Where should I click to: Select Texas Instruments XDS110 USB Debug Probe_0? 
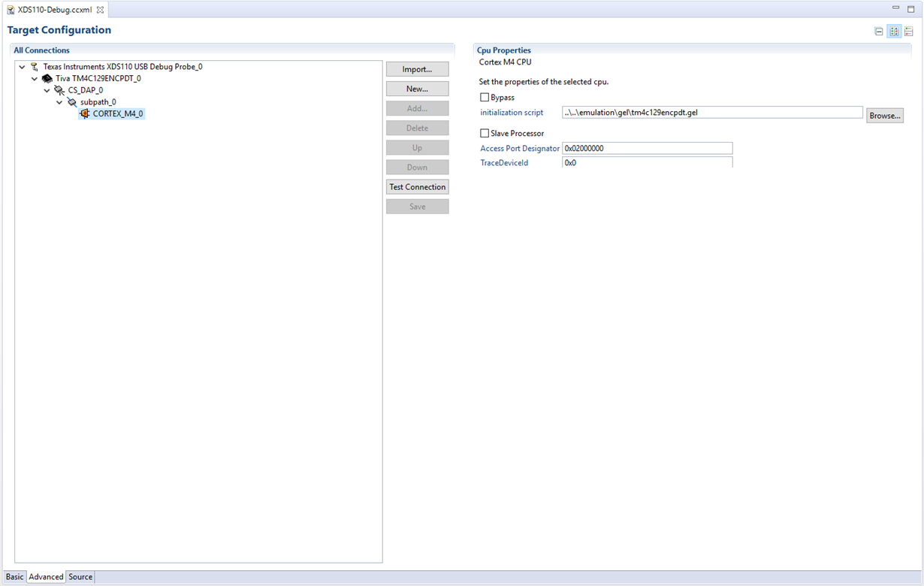point(122,67)
